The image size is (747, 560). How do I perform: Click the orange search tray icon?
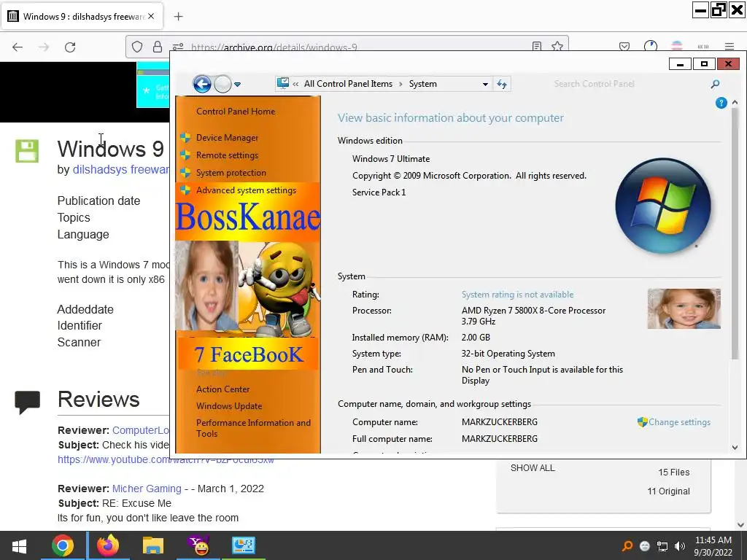(x=627, y=546)
